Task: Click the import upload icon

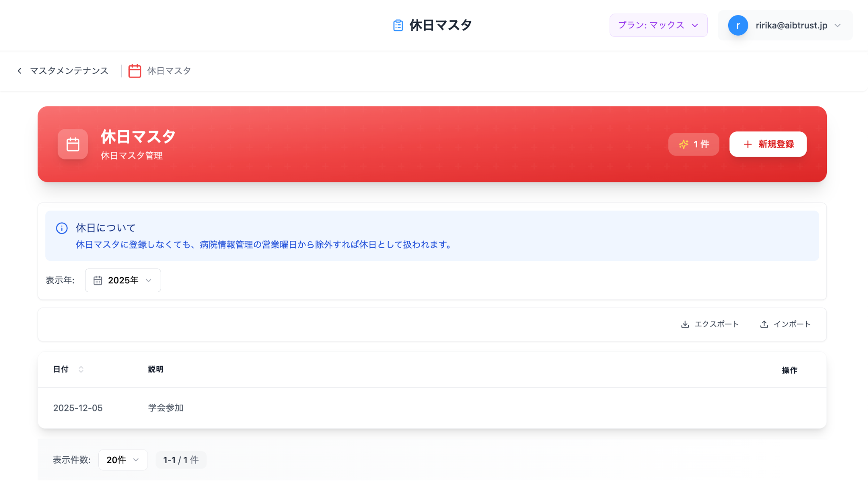Action: tap(764, 324)
